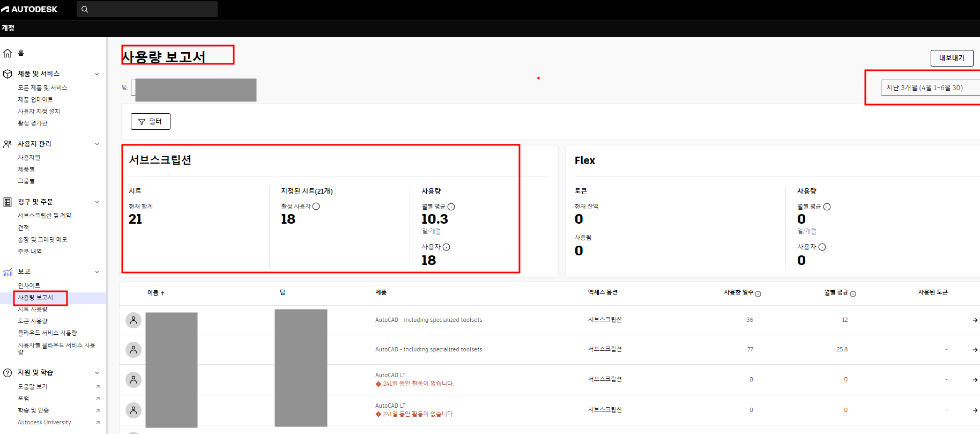This screenshot has height=434, width=980.
Task: Open 활성 평가판
Action: (32, 123)
